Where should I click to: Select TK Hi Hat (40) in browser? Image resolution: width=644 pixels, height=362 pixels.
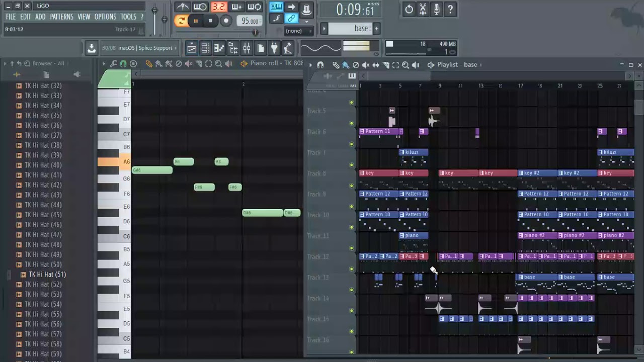pos(43,165)
